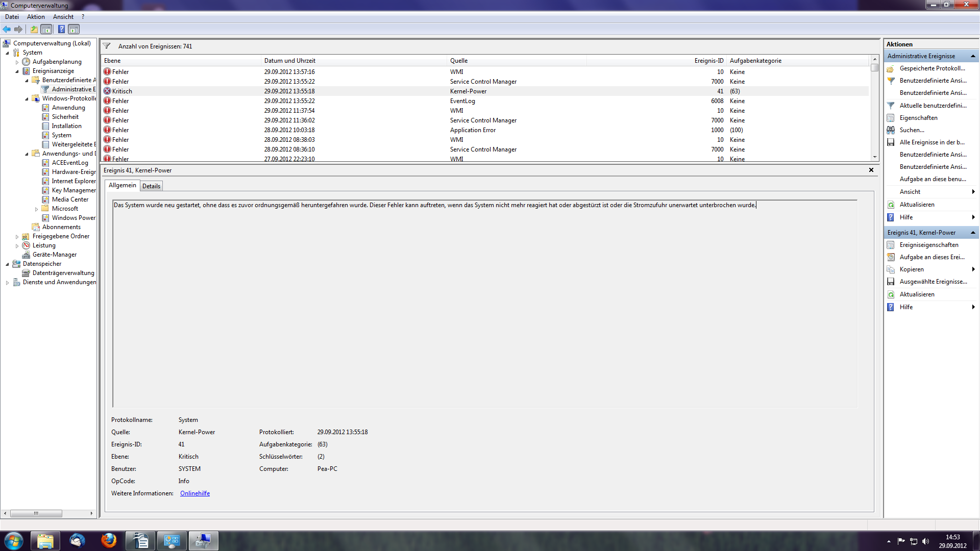
Task: Click the folder-up toolbar icon
Action: coord(34,29)
